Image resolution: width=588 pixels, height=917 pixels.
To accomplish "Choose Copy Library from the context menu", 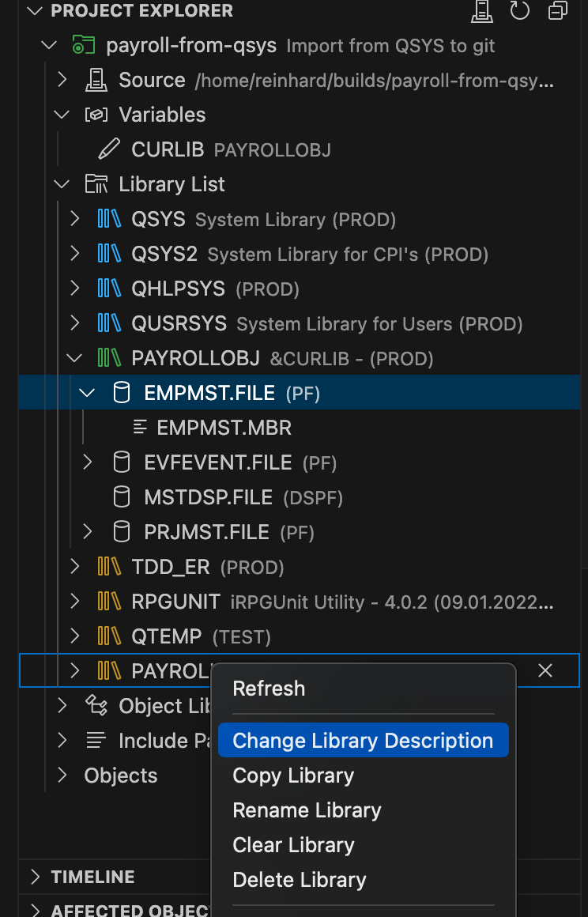I will [x=293, y=775].
